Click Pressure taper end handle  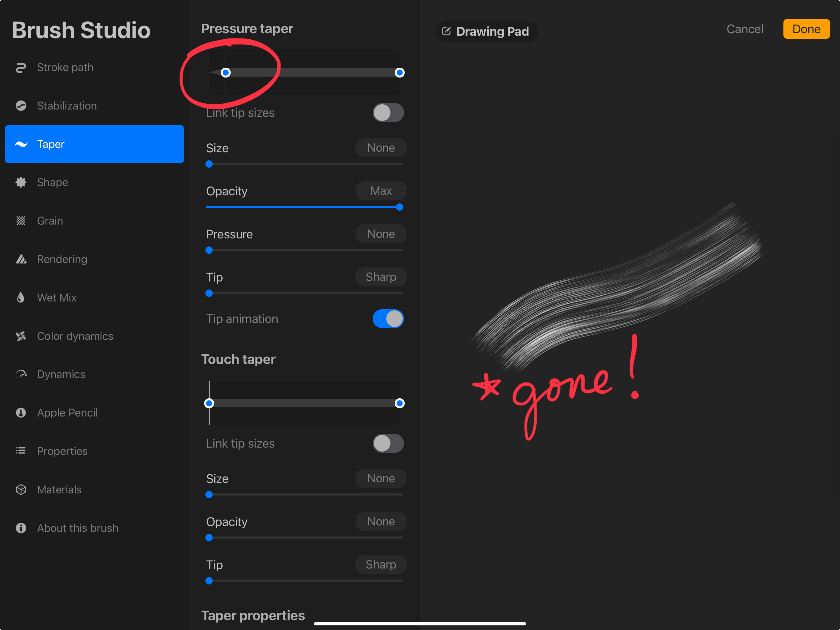coord(399,73)
